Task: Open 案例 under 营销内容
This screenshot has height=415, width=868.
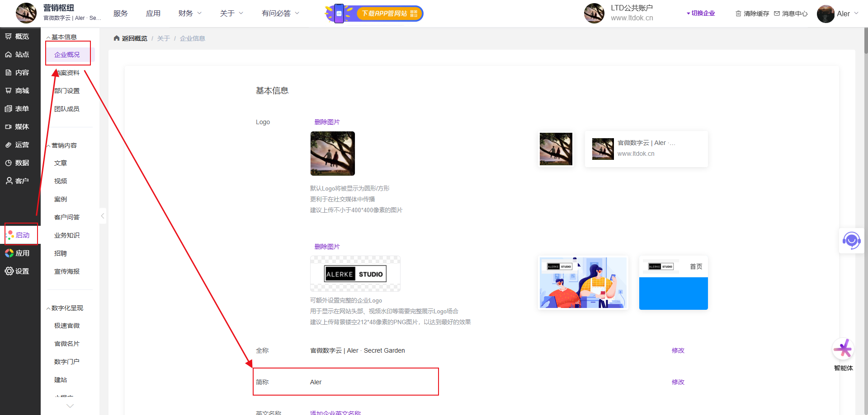Action: (61, 199)
